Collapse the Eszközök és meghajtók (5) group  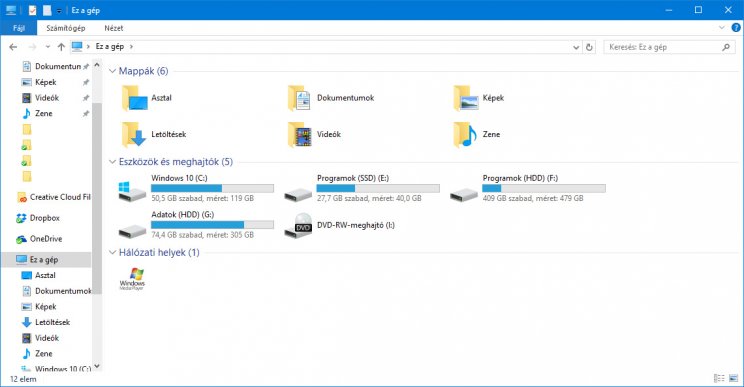point(112,162)
